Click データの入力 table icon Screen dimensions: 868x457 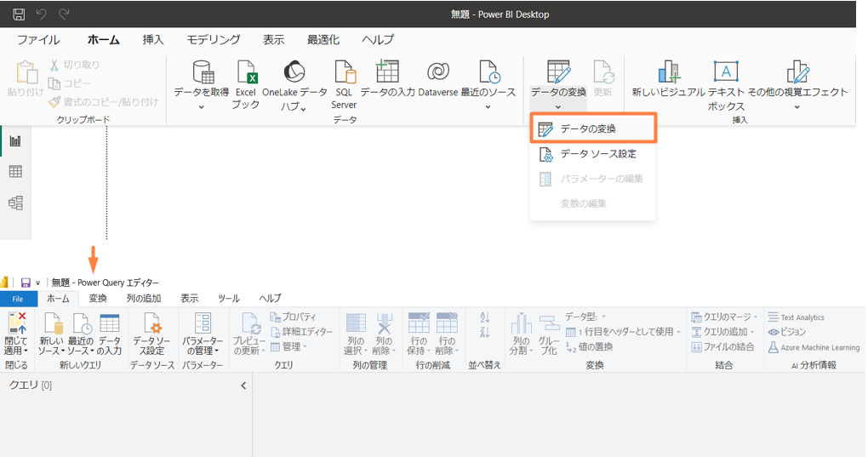click(387, 73)
